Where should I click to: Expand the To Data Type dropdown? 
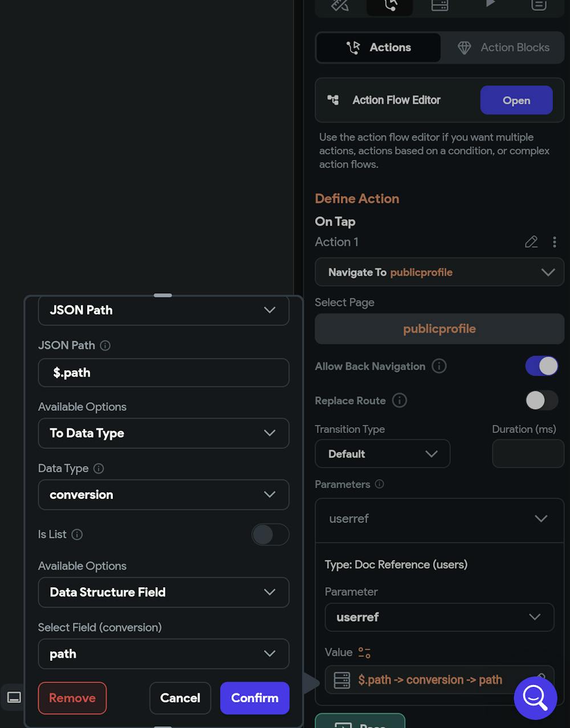(x=164, y=433)
